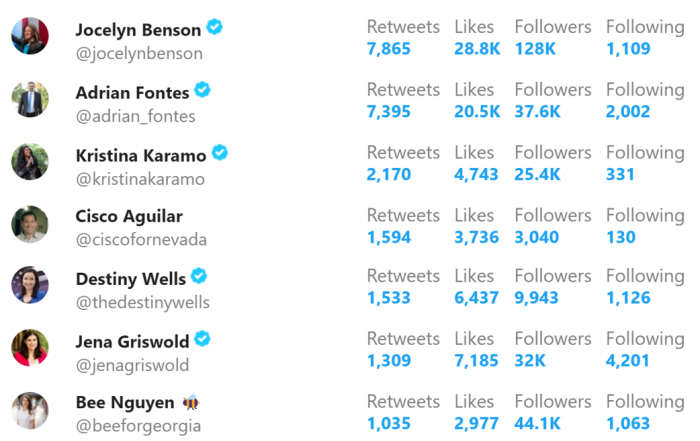
Task: Open Kristina Karamo's profile picture
Action: [30, 162]
